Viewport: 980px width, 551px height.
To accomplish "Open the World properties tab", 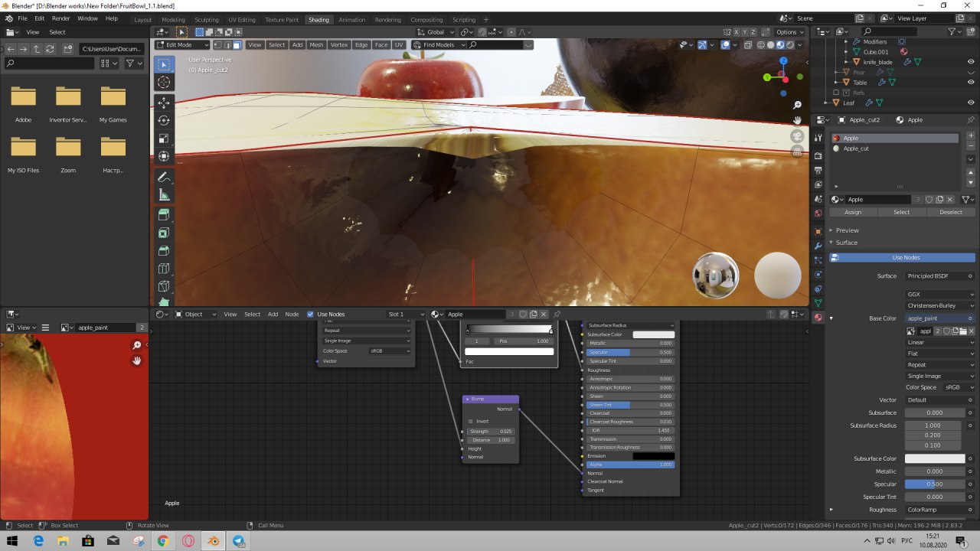I will 818,214.
